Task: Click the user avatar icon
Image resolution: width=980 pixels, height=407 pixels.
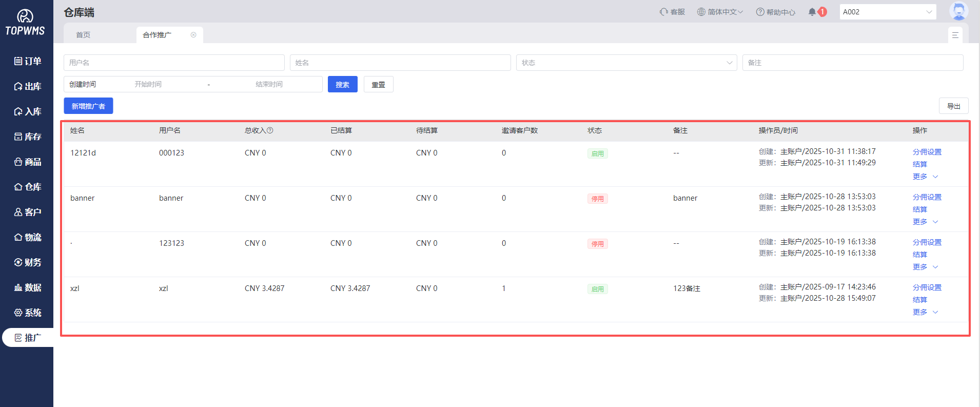Action: click(x=958, y=11)
